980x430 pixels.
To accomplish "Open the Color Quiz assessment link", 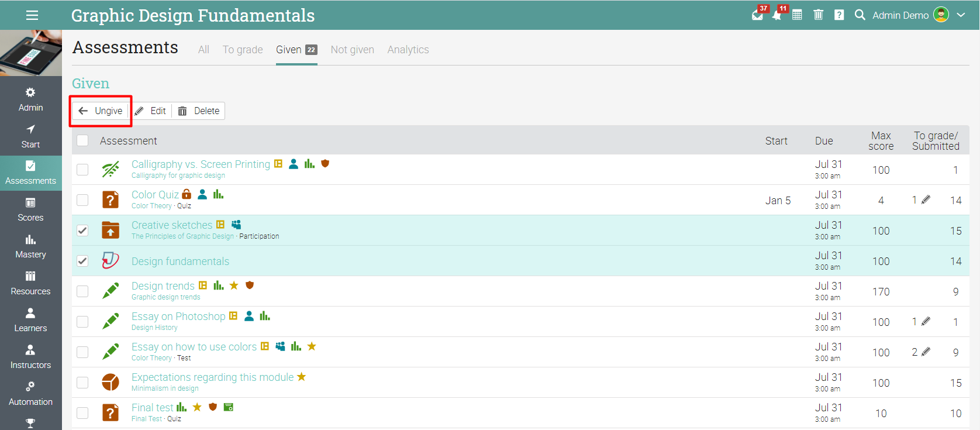I will (x=155, y=195).
